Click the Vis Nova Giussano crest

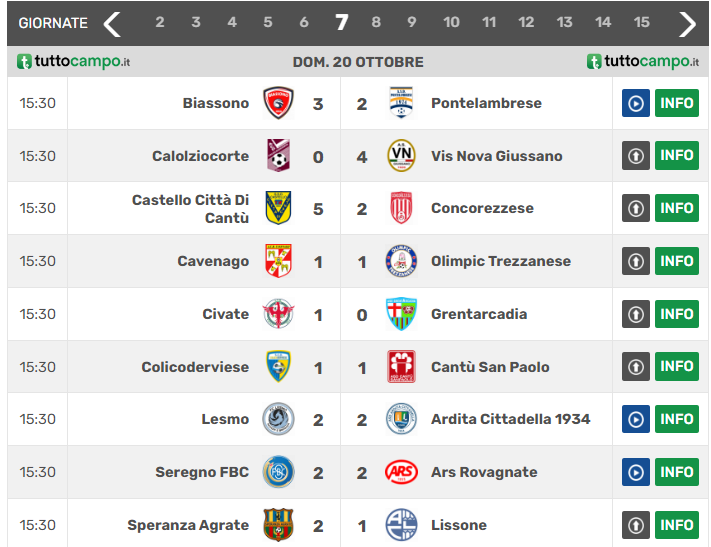401,156
